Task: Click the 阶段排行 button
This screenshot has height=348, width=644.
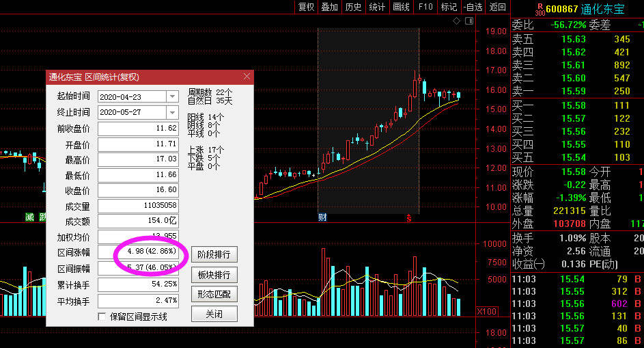Action: click(x=214, y=254)
